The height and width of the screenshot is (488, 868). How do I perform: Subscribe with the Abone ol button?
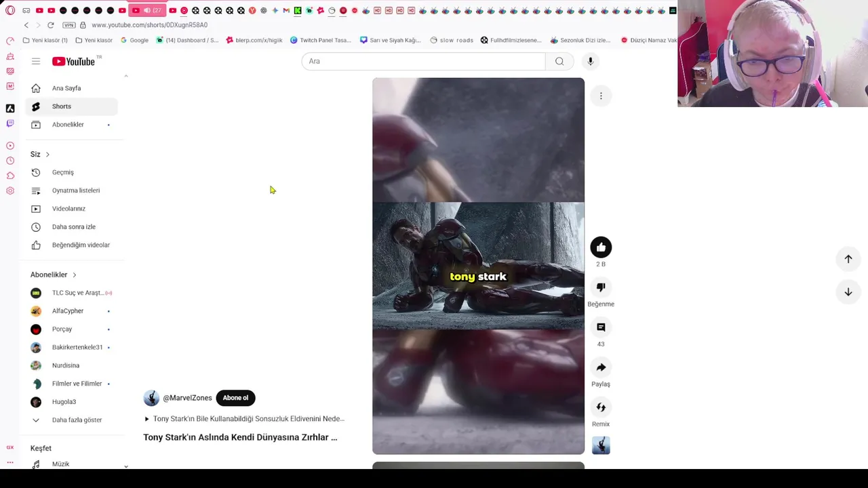pyautogui.click(x=235, y=398)
